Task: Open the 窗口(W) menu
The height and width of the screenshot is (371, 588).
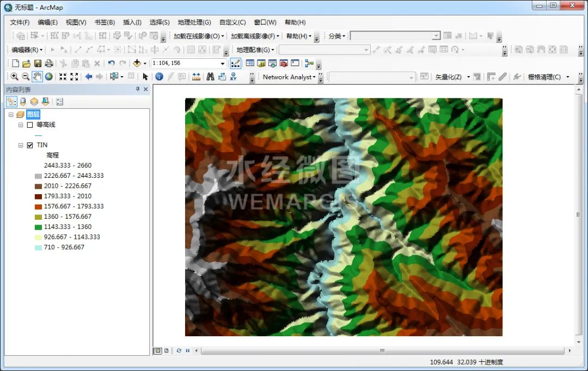Action: click(265, 22)
